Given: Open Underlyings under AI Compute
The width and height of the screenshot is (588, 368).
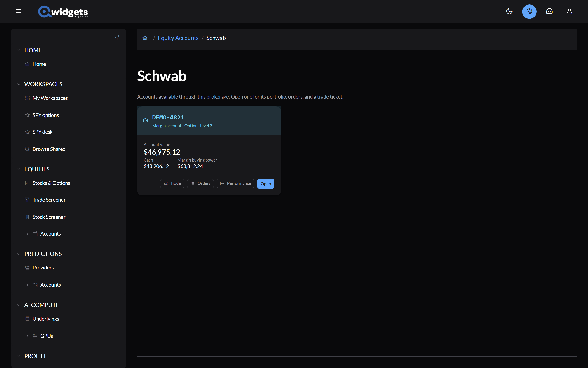Looking at the screenshot, I should [46, 319].
